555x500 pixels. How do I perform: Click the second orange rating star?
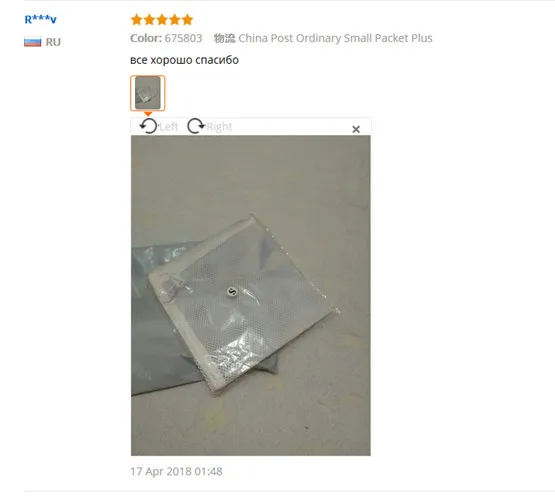(x=149, y=19)
